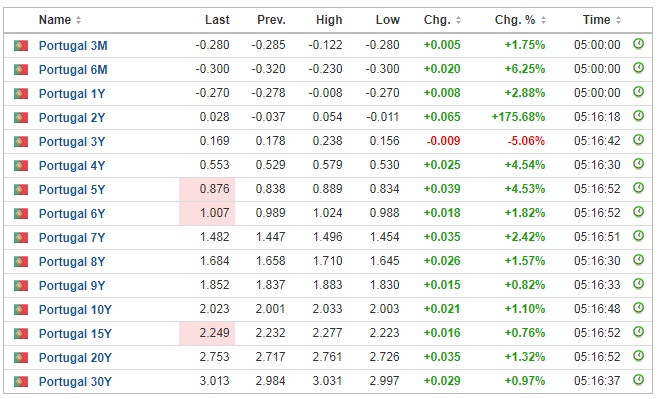Click the clock icon in Portugal 15Y row

click(x=638, y=332)
